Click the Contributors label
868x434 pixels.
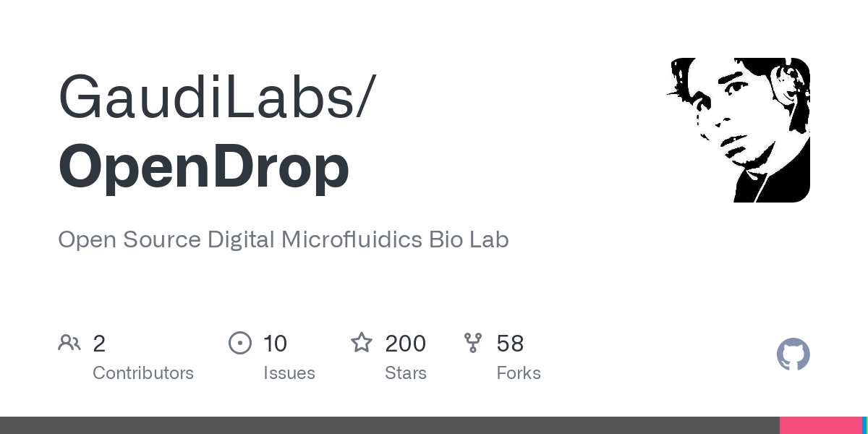click(143, 373)
